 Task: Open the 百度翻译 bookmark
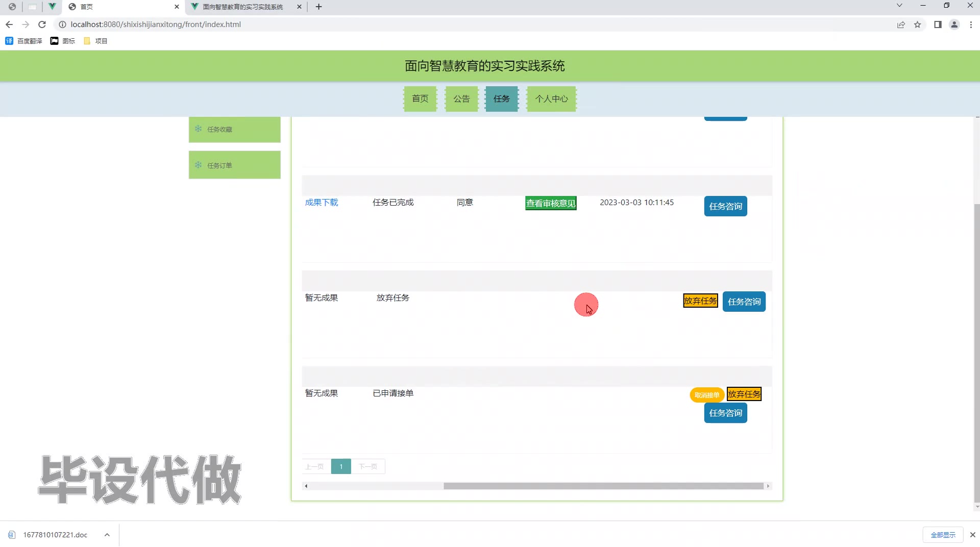[x=24, y=41]
